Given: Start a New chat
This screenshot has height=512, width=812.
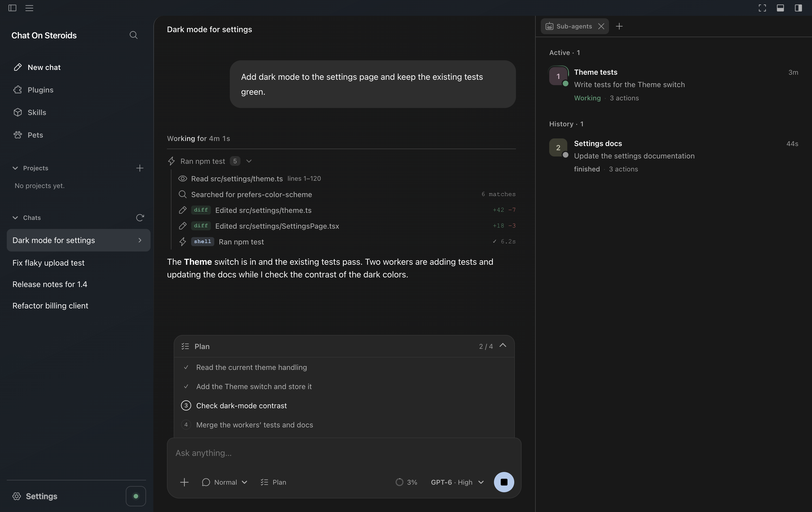Looking at the screenshot, I should click(79, 67).
